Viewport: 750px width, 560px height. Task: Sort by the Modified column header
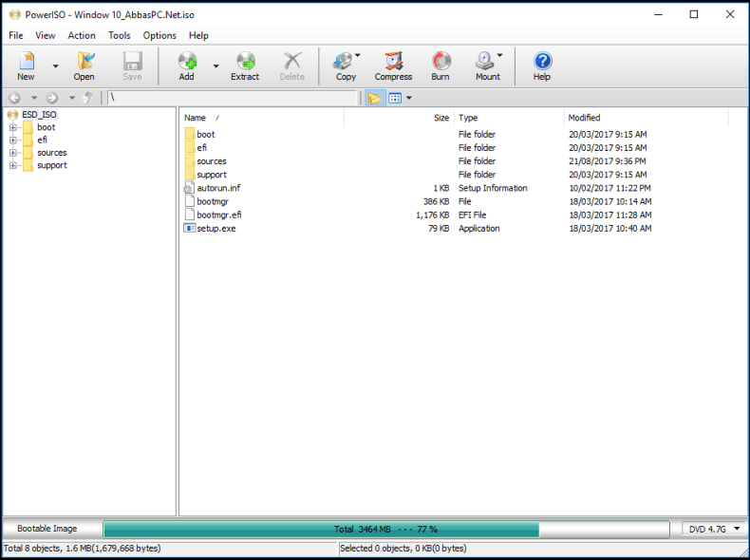tap(647, 118)
